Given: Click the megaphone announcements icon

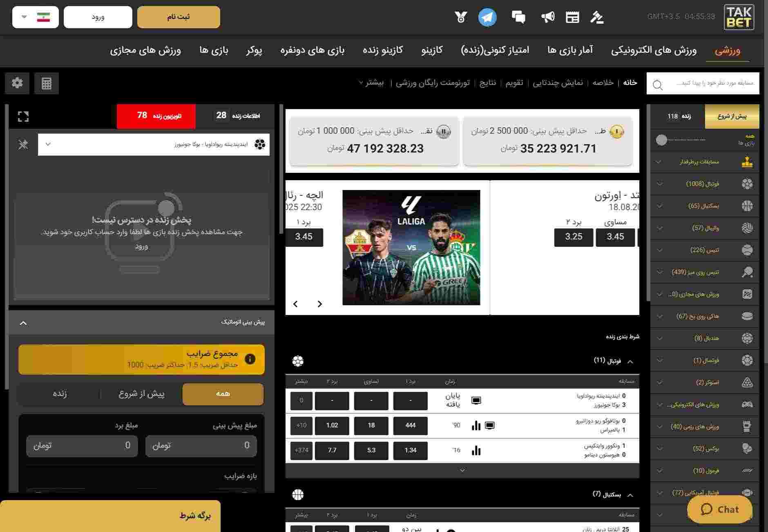Looking at the screenshot, I should 547,17.
